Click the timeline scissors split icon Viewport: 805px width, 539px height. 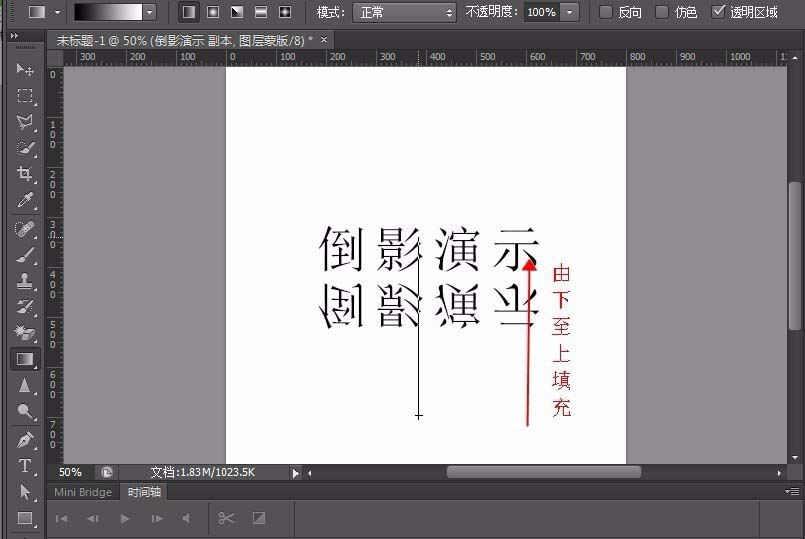coord(226,518)
